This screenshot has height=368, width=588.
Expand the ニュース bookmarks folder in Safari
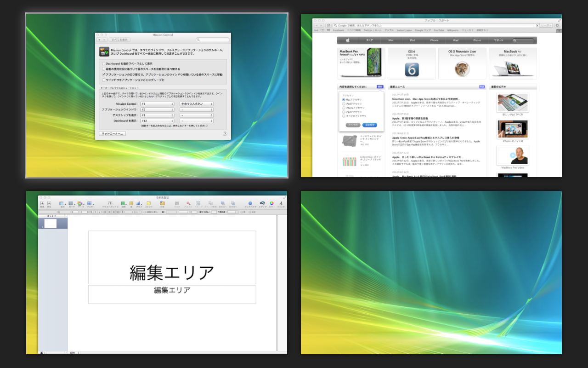pos(467,30)
